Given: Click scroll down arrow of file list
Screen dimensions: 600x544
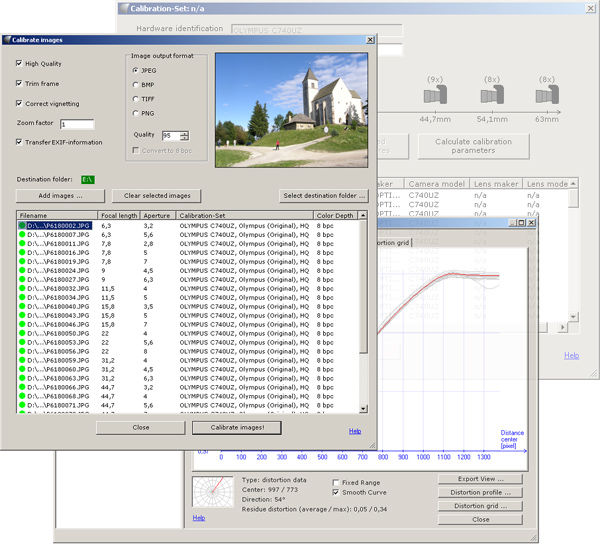Looking at the screenshot, I should pos(364,409).
